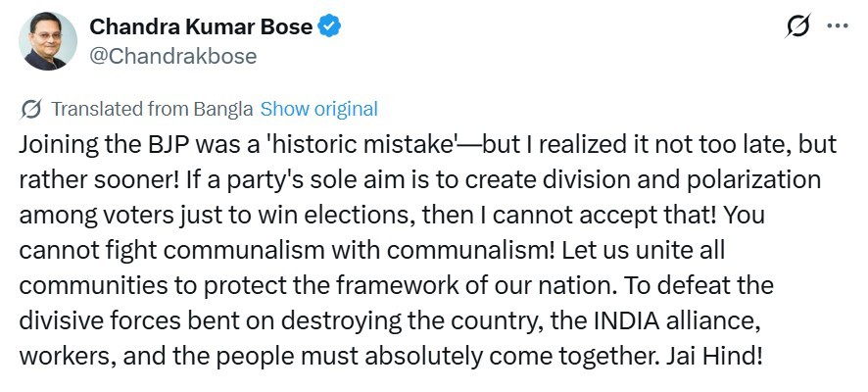Visit the @Chandrakbose handle link
The image size is (868, 392).
tap(173, 56)
